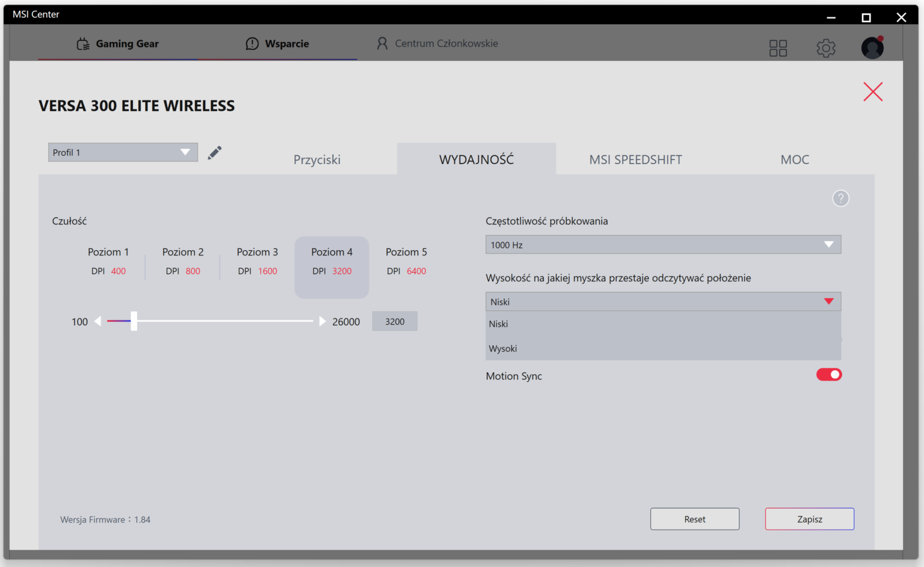Open the MSI SPEEDSHIFT tab
The height and width of the screenshot is (567, 924).
[x=635, y=159]
